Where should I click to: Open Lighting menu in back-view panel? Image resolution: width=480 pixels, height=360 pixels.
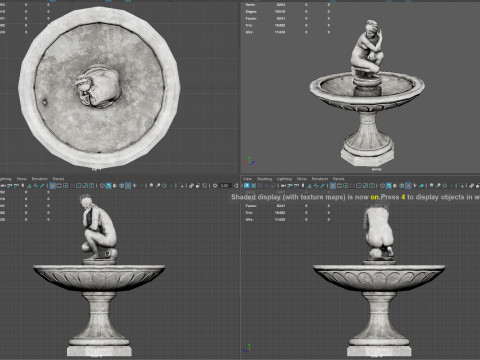(284, 179)
